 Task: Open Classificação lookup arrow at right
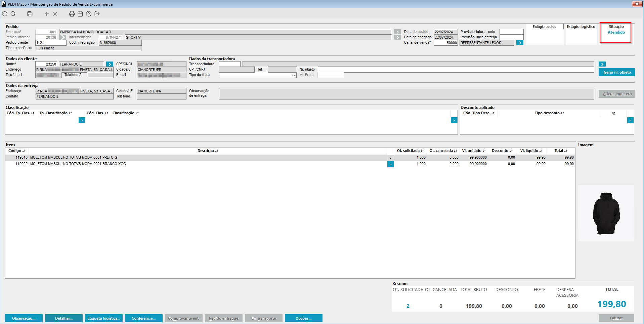454,120
